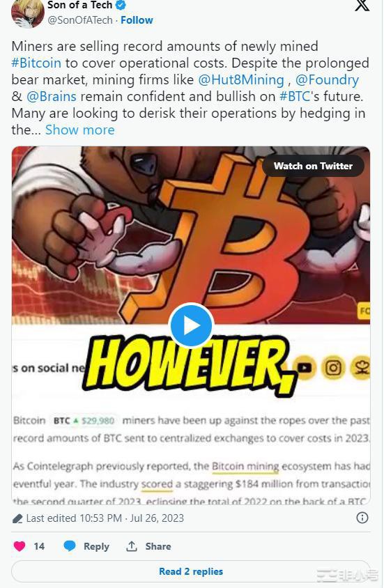384x588 pixels.
Task: Click the X logo icon
Action: coord(362,6)
